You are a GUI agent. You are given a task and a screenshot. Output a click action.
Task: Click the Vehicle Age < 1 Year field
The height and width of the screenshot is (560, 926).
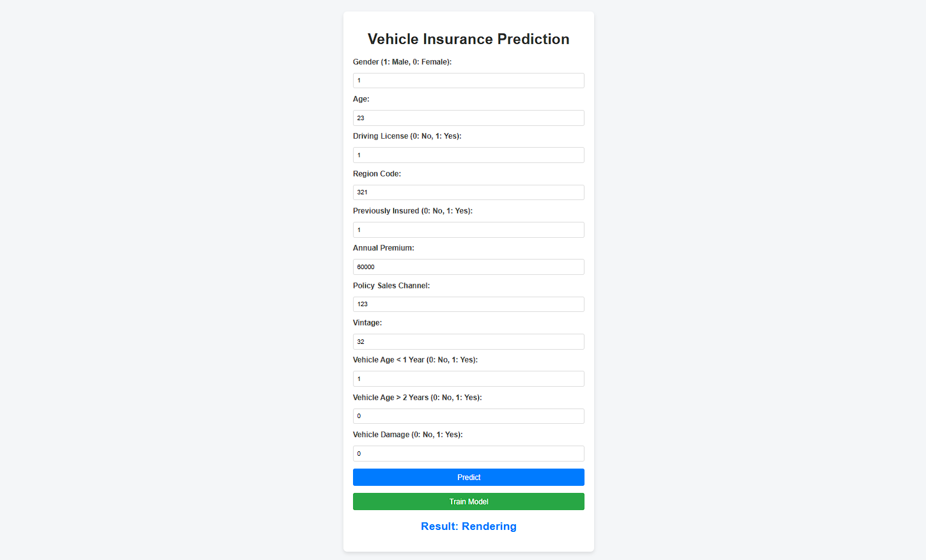[468, 378]
